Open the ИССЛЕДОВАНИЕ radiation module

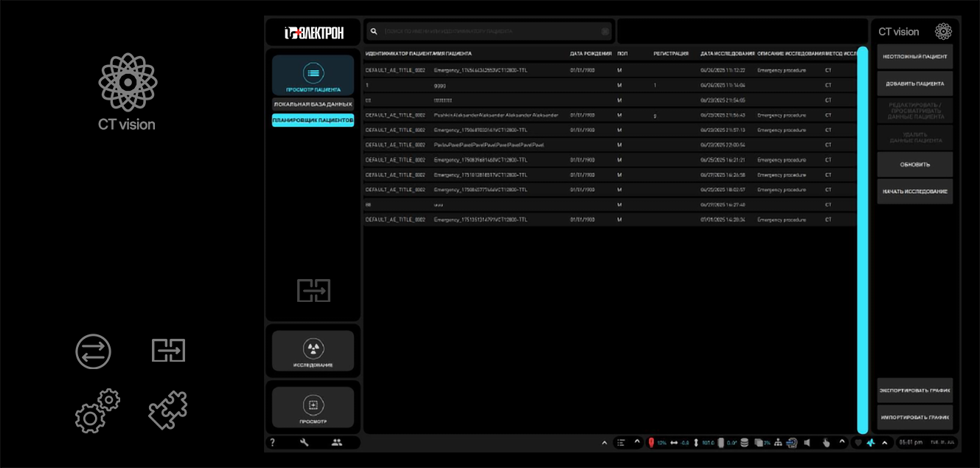[x=313, y=351]
